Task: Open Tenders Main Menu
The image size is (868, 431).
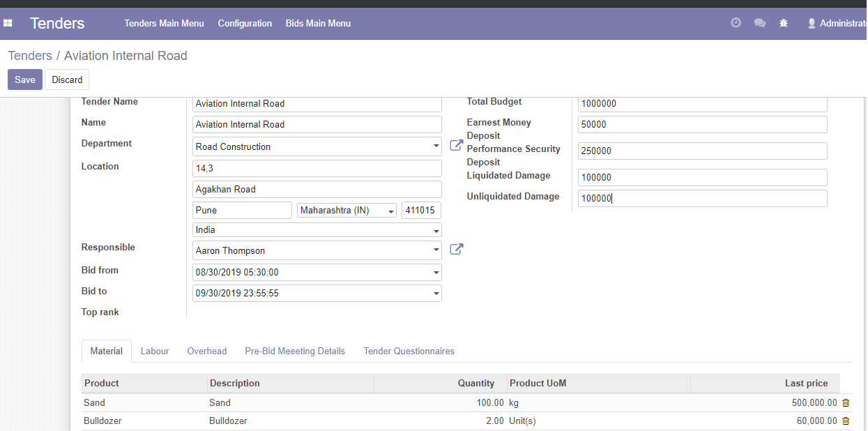Action: click(x=164, y=23)
